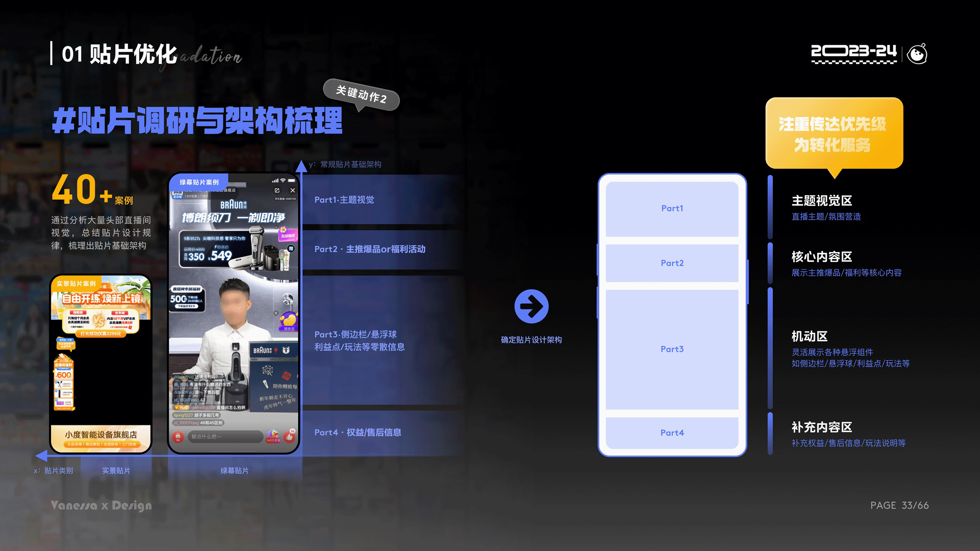This screenshot has width=980, height=551.
Task: Click the 补充权益/售后信息/玩法说明等 description
Action: coord(849,443)
